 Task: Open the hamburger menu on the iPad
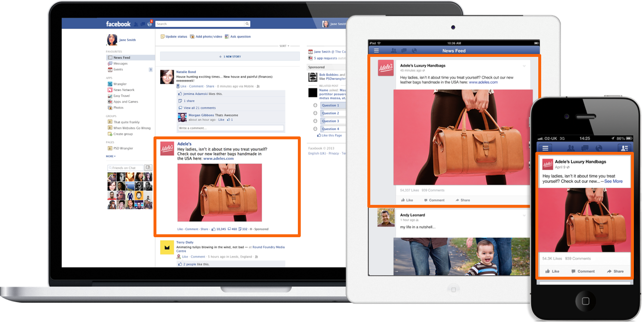377,51
